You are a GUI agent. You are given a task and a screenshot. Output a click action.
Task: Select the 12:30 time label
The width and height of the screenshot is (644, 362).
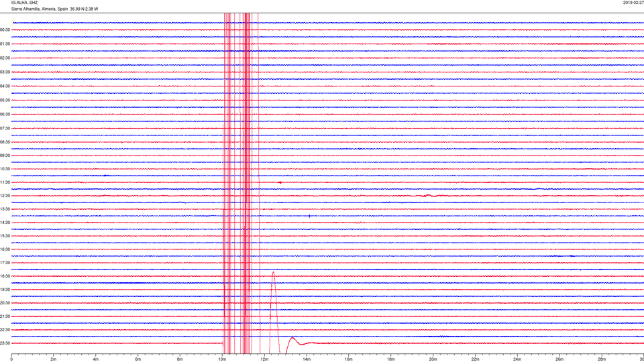tap(5, 196)
